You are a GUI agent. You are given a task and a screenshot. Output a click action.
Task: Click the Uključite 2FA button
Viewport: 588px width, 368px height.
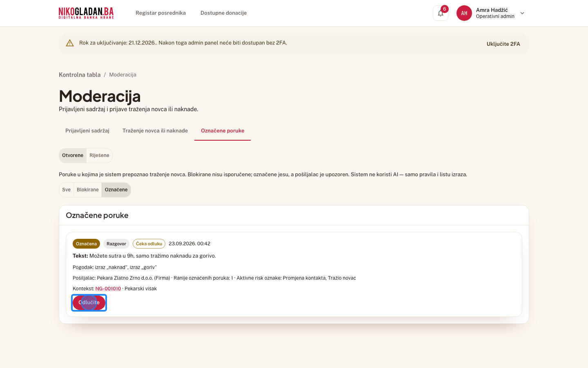(x=503, y=44)
